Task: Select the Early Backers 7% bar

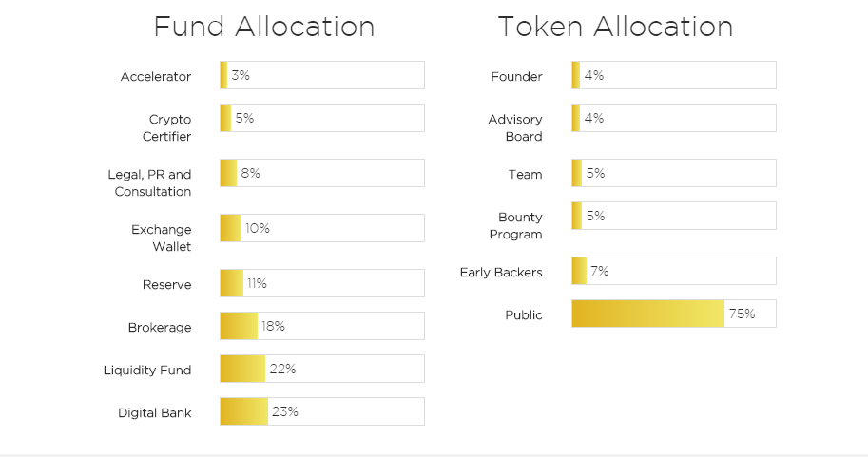Action: click(673, 271)
